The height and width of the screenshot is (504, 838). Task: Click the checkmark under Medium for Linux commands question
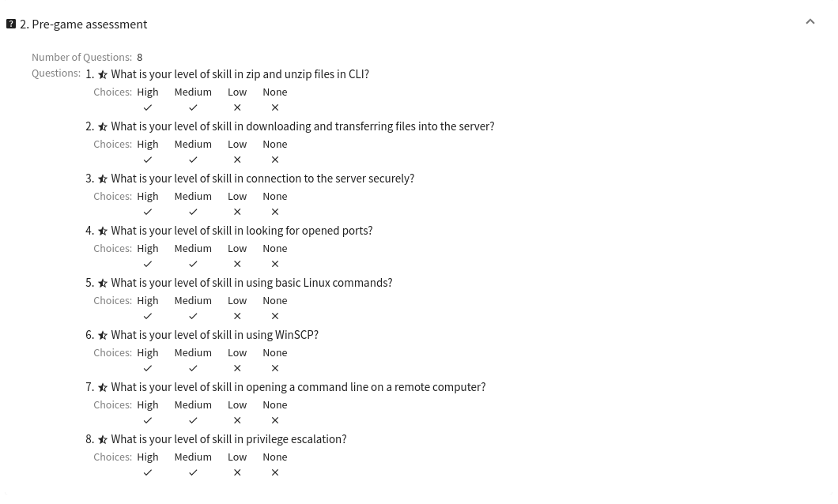click(x=193, y=317)
